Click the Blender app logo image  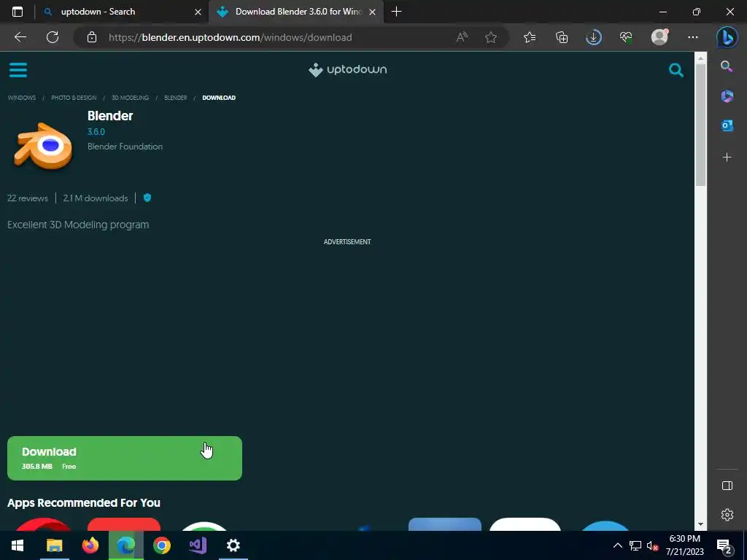tap(43, 146)
